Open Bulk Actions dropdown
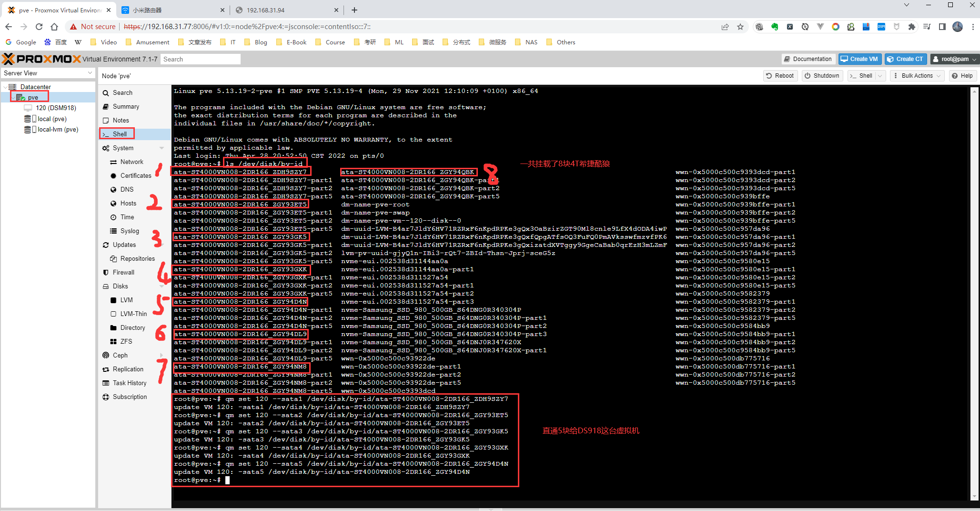The height and width of the screenshot is (511, 980). (918, 76)
